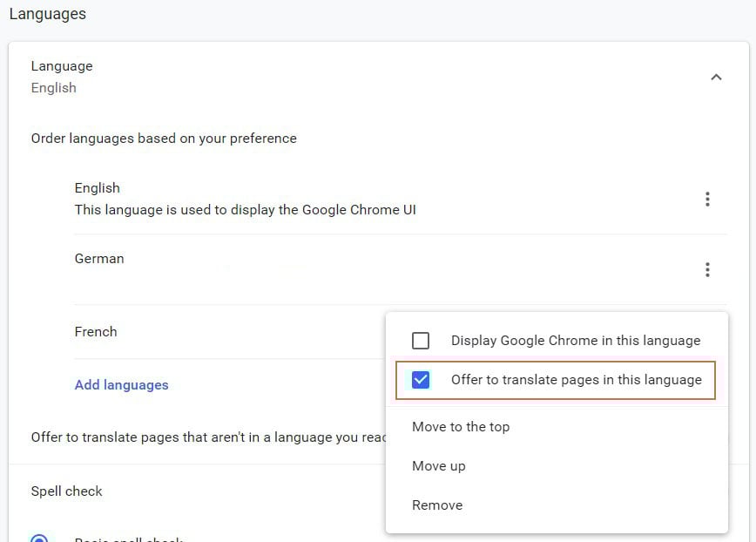This screenshot has height=542, width=756.
Task: Select the Basic spell check radio button
Action: coord(37,538)
